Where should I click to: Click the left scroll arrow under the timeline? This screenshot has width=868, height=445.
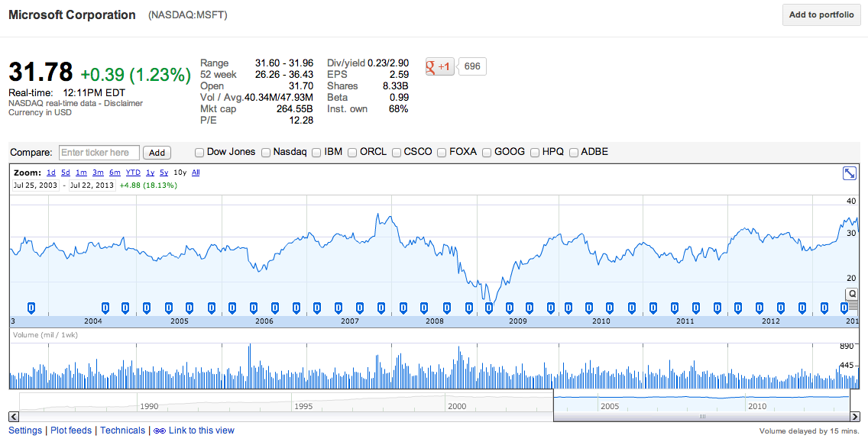[x=14, y=417]
